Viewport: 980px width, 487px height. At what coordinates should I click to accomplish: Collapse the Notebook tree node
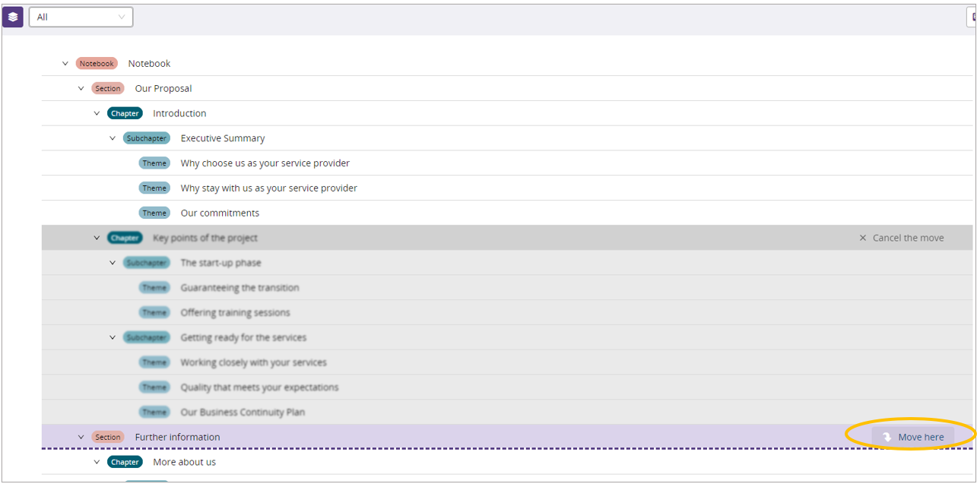point(65,64)
